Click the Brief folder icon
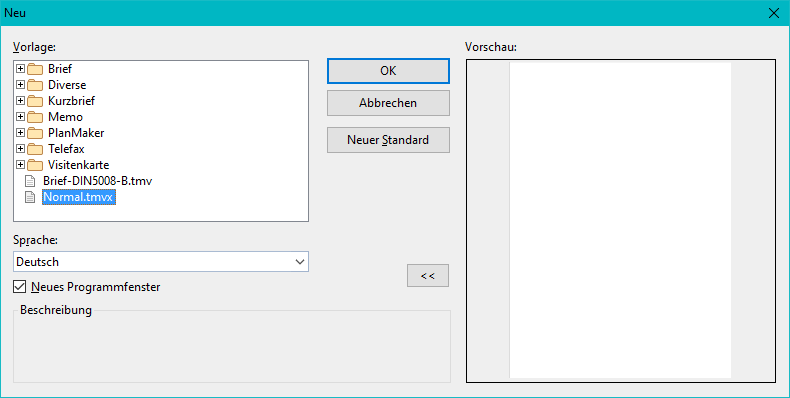 (35, 69)
